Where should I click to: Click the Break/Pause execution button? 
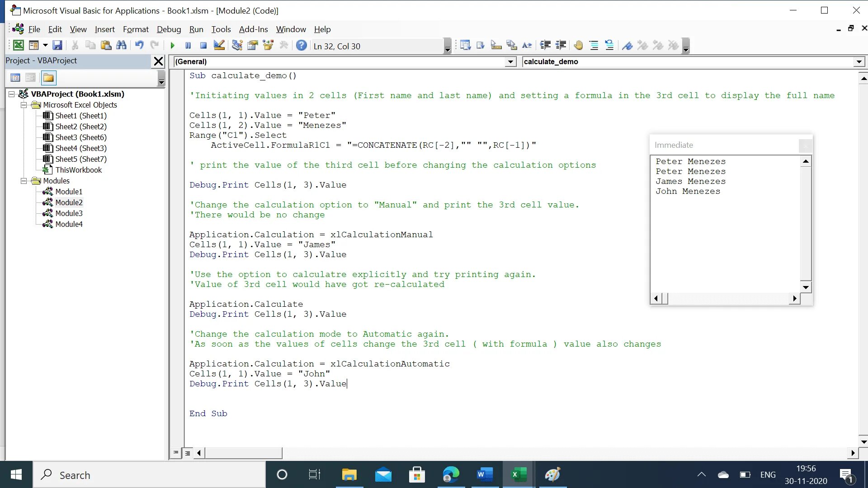(188, 45)
